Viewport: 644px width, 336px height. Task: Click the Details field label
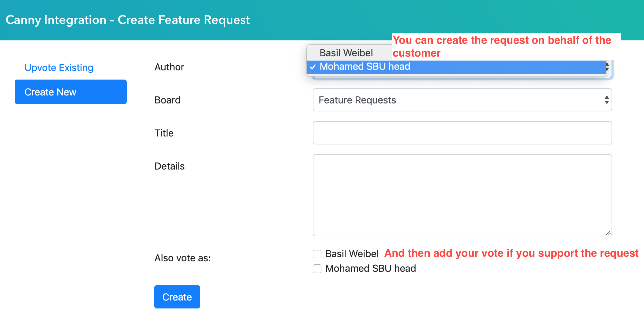click(x=170, y=166)
